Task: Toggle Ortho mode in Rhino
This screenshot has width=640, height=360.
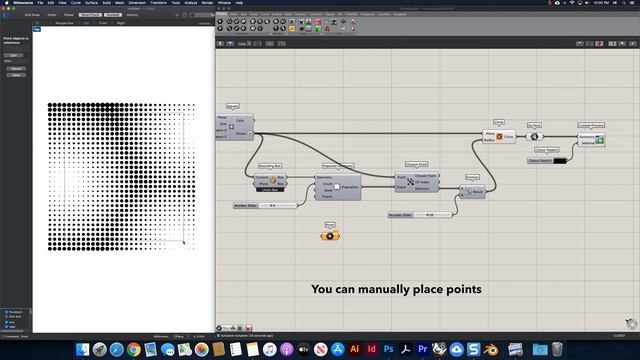Action: tap(52, 15)
